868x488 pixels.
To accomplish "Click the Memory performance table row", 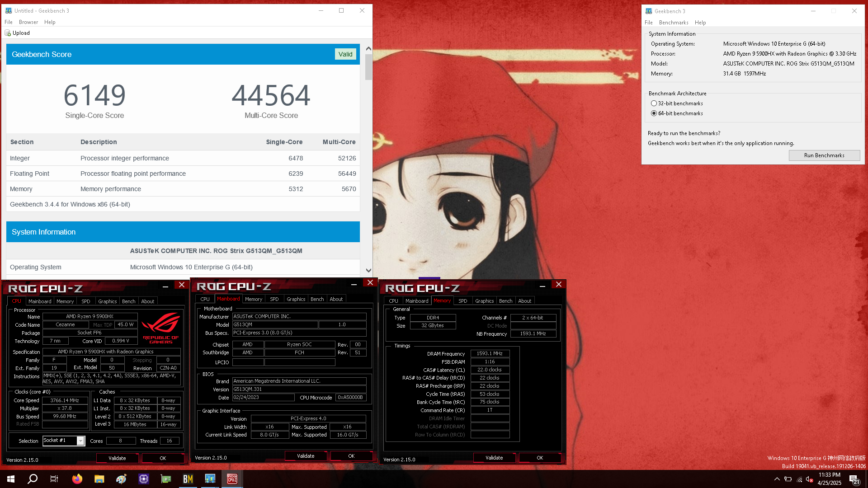I will click(183, 189).
